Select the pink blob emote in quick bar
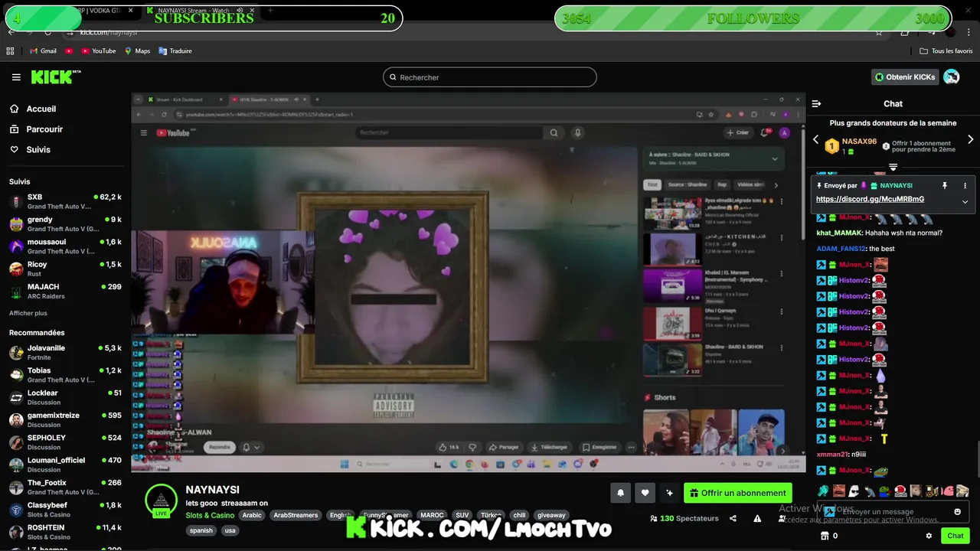This screenshot has width=980, height=551. pyautogui.click(x=948, y=491)
